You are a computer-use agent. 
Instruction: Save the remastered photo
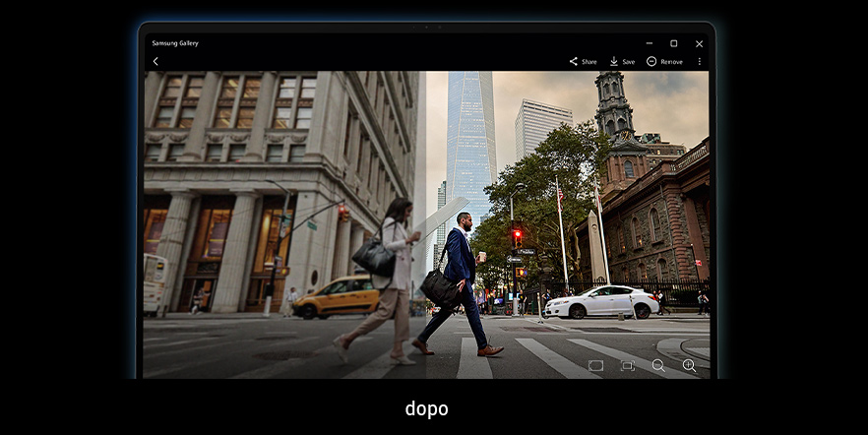coord(622,61)
